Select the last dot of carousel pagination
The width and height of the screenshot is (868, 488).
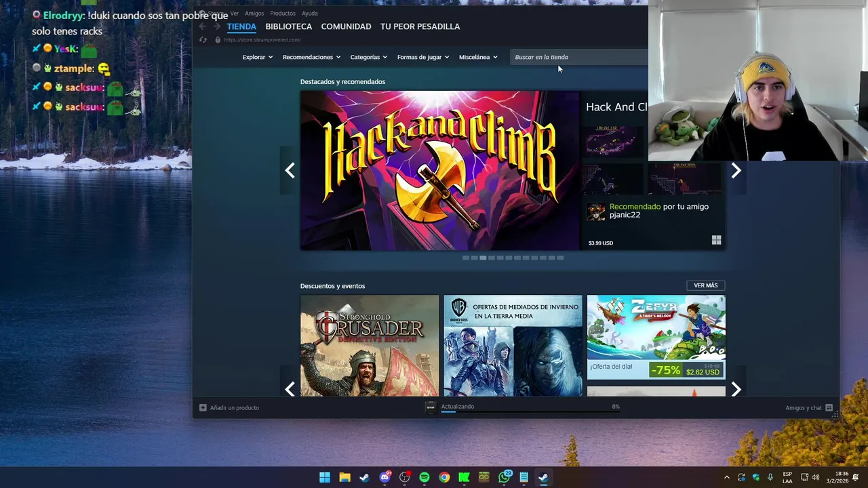[x=560, y=258]
